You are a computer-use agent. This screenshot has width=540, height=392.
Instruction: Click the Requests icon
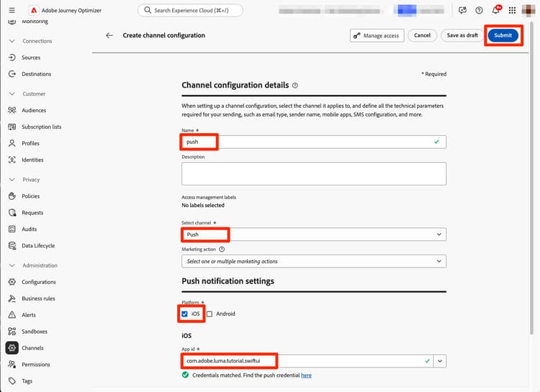(x=12, y=213)
